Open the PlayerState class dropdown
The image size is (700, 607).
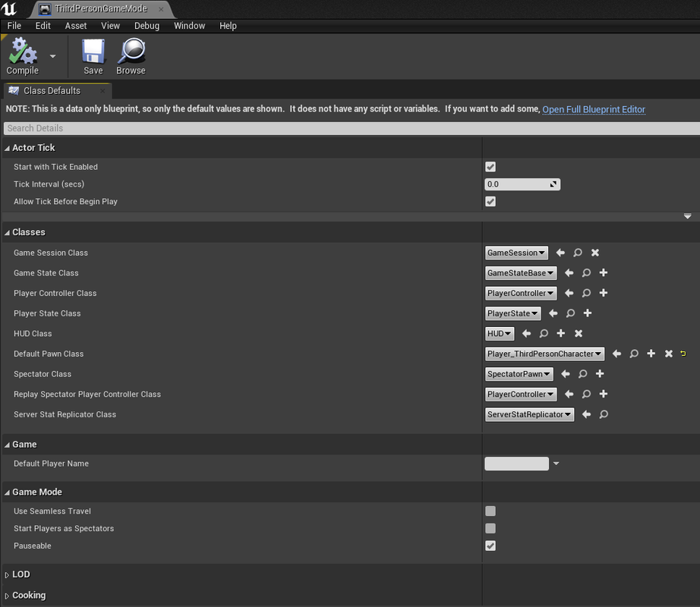(513, 313)
